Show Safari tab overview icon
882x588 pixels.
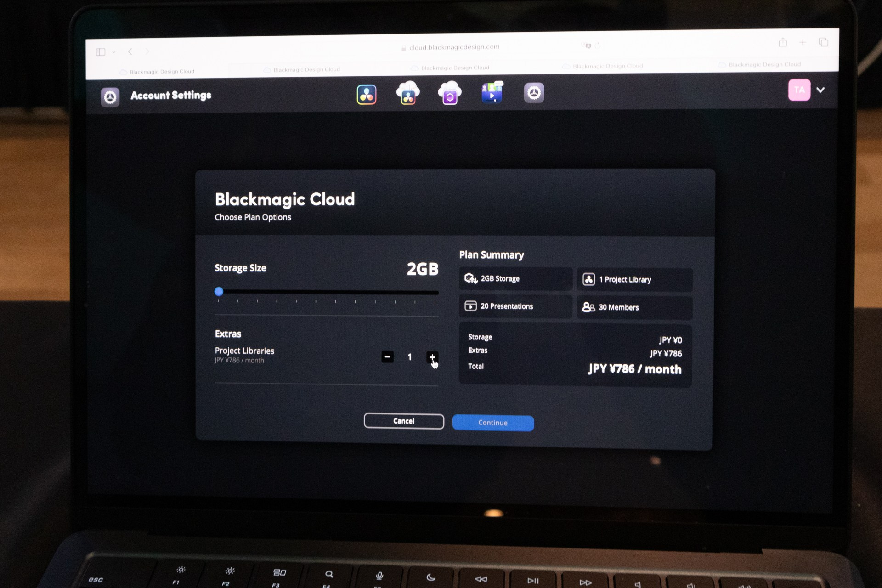pos(823,43)
